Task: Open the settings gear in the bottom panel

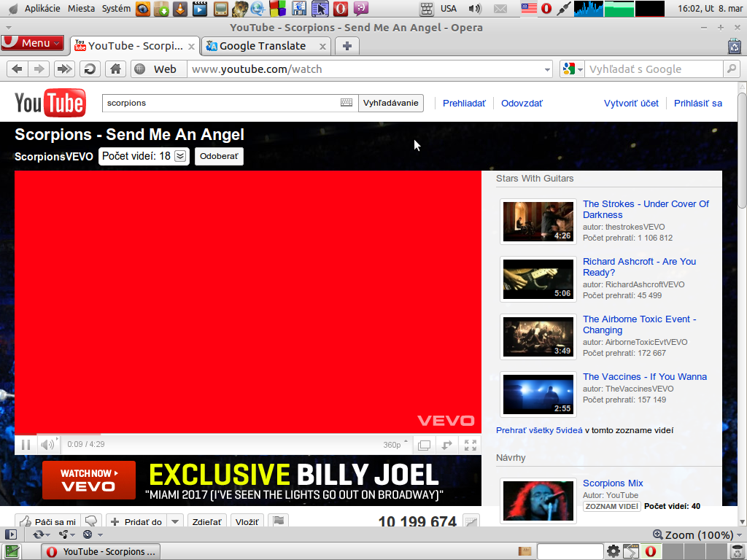Action: (613, 551)
